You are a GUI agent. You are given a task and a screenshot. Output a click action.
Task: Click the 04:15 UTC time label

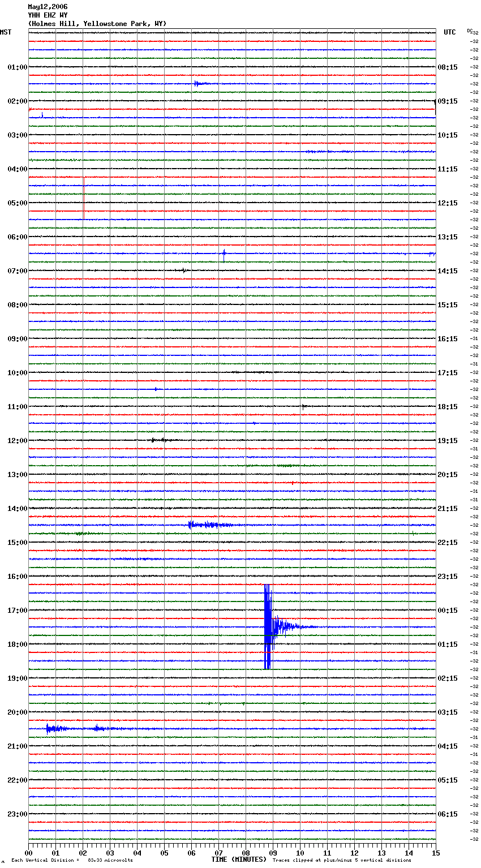[x=448, y=746]
